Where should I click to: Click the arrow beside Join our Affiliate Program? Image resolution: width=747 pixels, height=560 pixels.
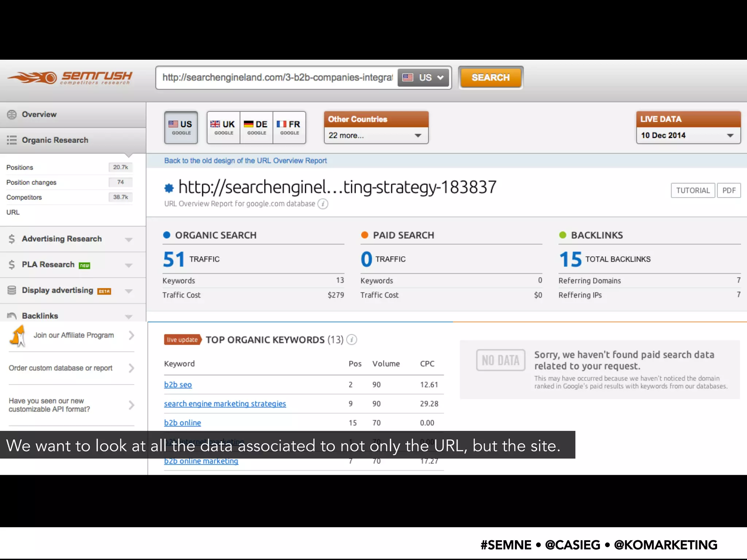131,335
